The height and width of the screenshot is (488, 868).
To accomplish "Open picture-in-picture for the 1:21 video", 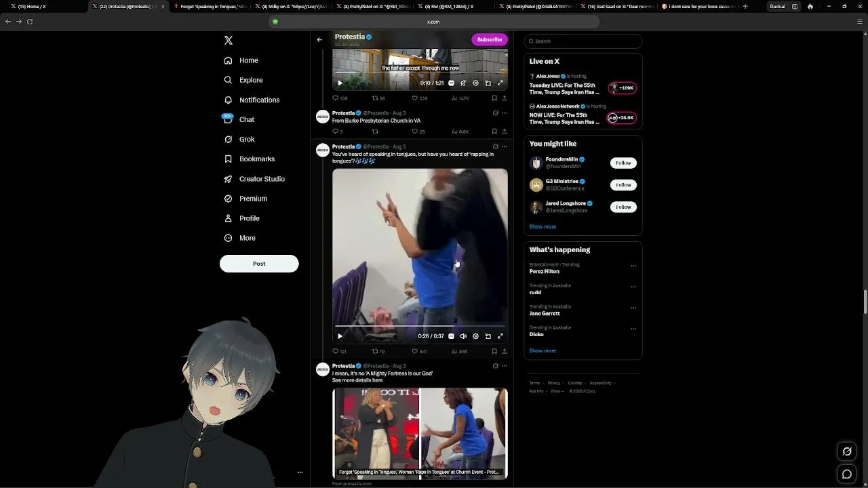I will 488,83.
